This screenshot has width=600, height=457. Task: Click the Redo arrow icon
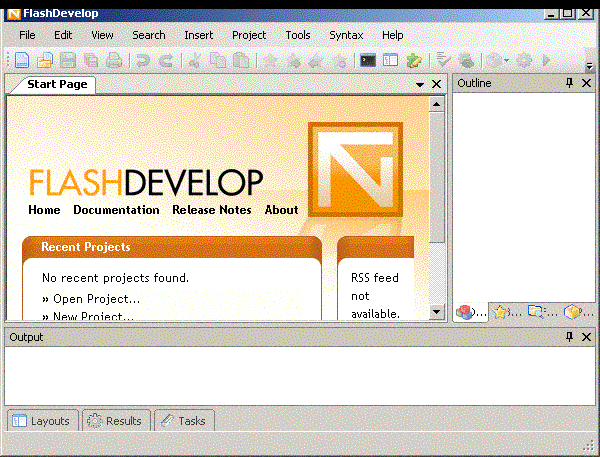pyautogui.click(x=166, y=60)
